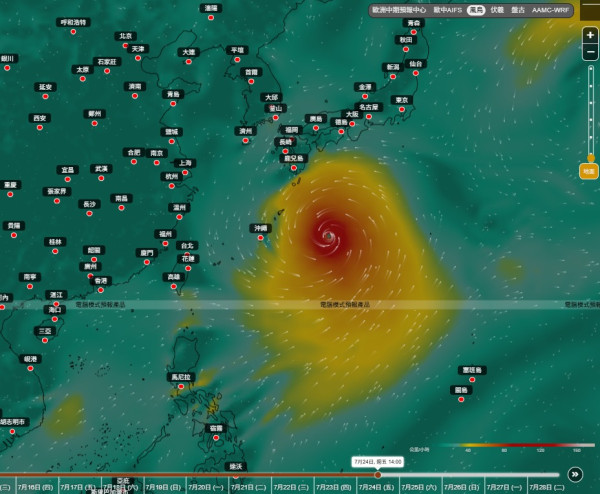Screen dimensions: 600x494
Task: Click the 長沙 city label
Action: tap(89, 204)
